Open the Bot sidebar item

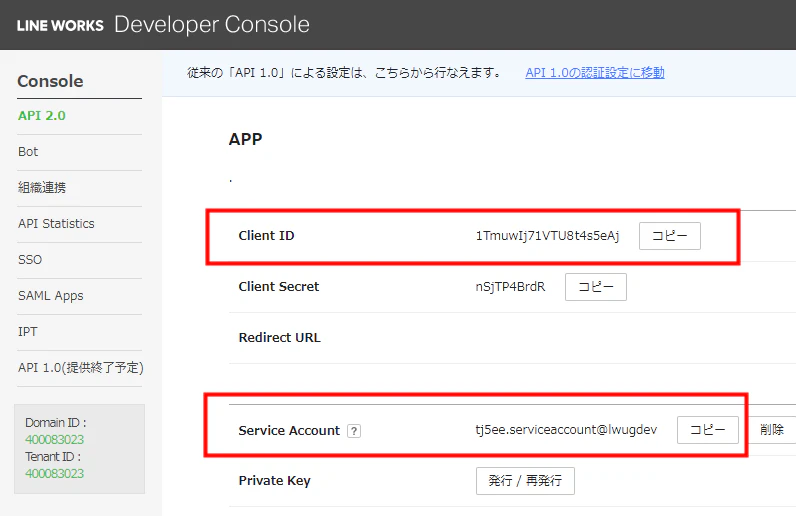28,152
